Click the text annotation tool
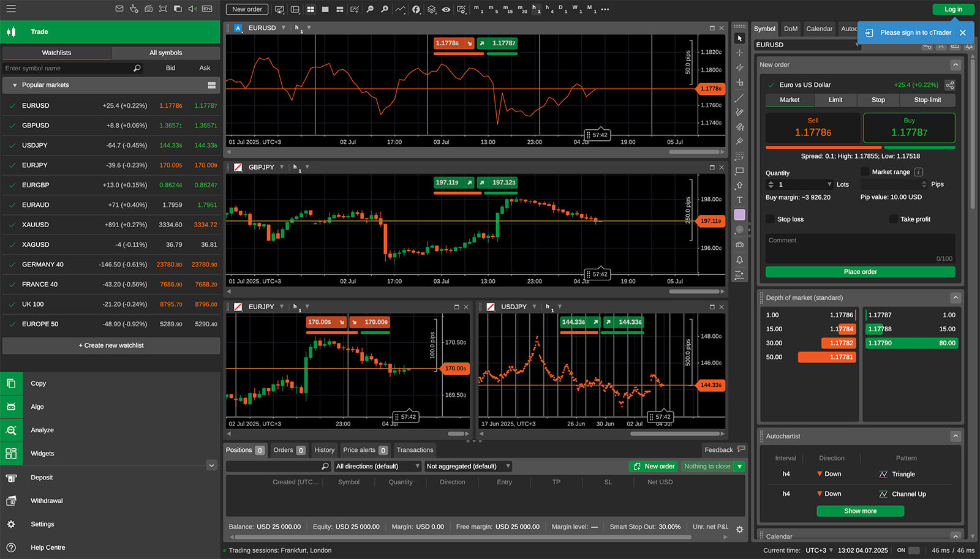The width and height of the screenshot is (980, 559). pos(739,200)
